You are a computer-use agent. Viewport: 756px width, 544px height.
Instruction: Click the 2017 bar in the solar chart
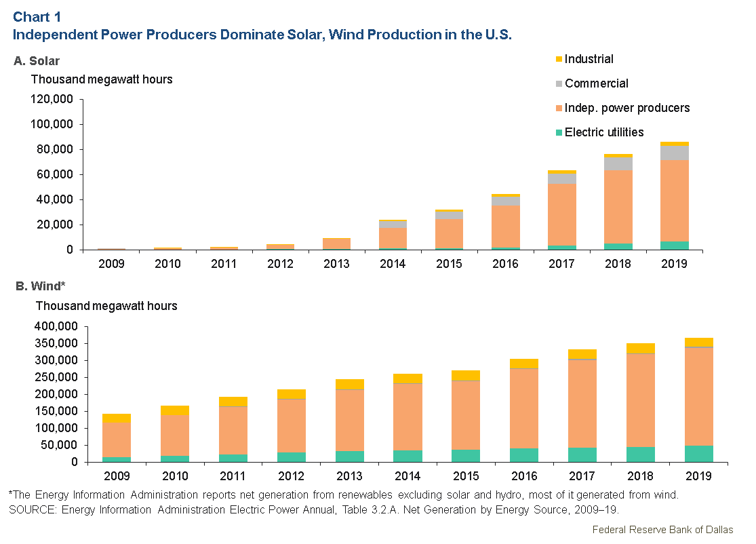pos(561,210)
